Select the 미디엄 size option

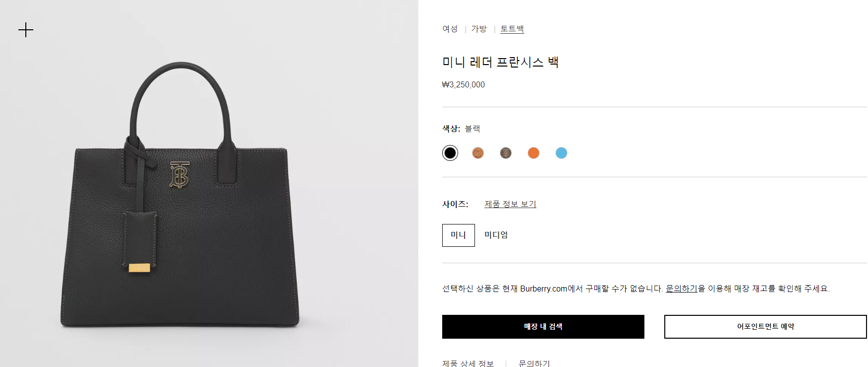[496, 235]
